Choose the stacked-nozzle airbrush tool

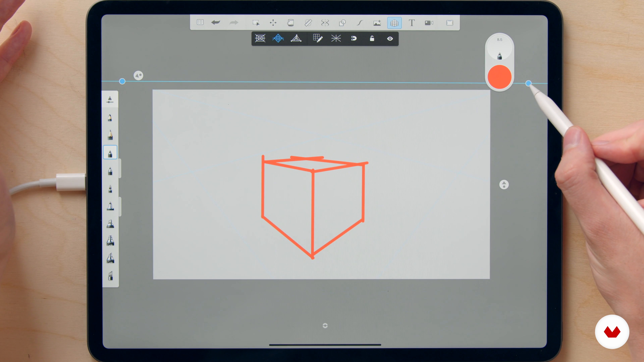click(x=110, y=241)
